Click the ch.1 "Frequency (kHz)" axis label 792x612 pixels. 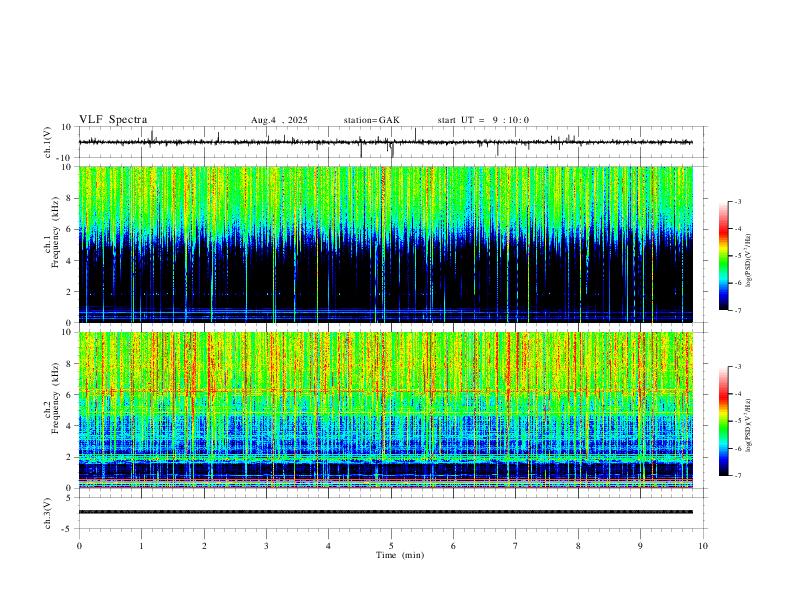click(x=55, y=232)
